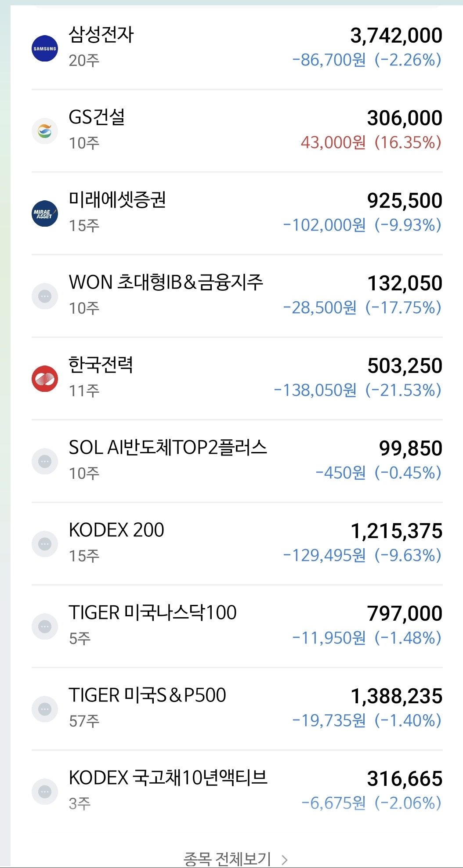The image size is (463, 868).
Task: Tap placeholder icon beside TIGER 미국나스닥100
Action: pyautogui.click(x=45, y=626)
